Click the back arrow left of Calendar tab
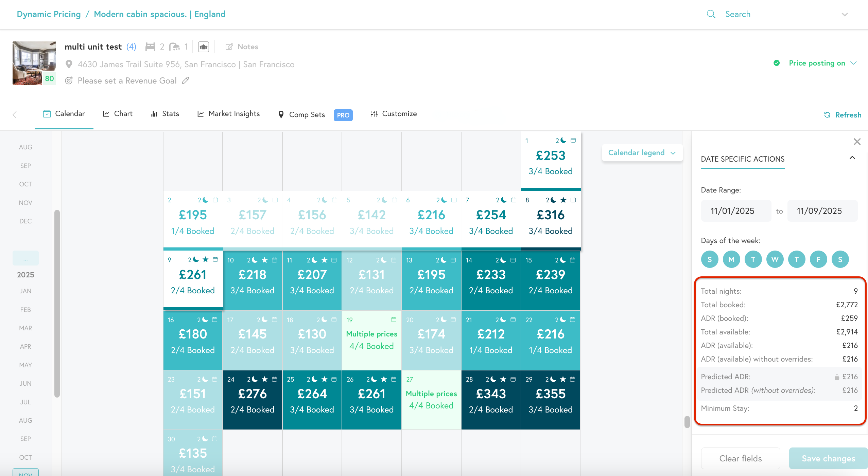868x476 pixels. [x=15, y=115]
